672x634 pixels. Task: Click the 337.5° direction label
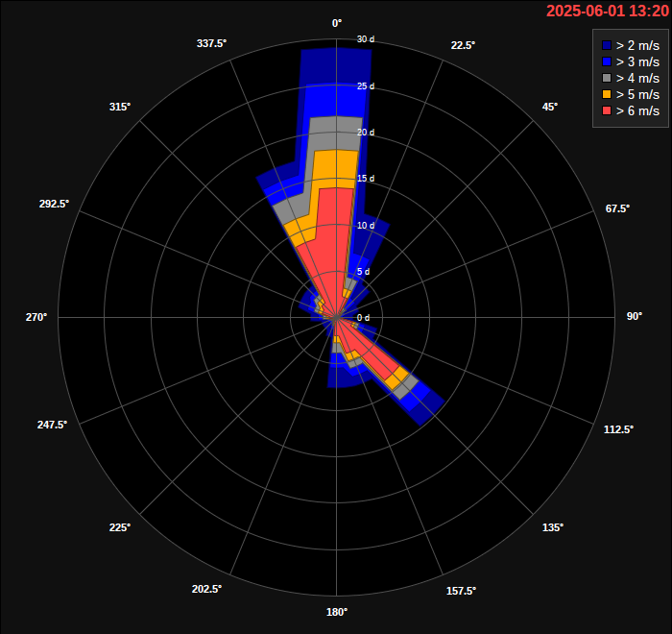click(x=212, y=43)
